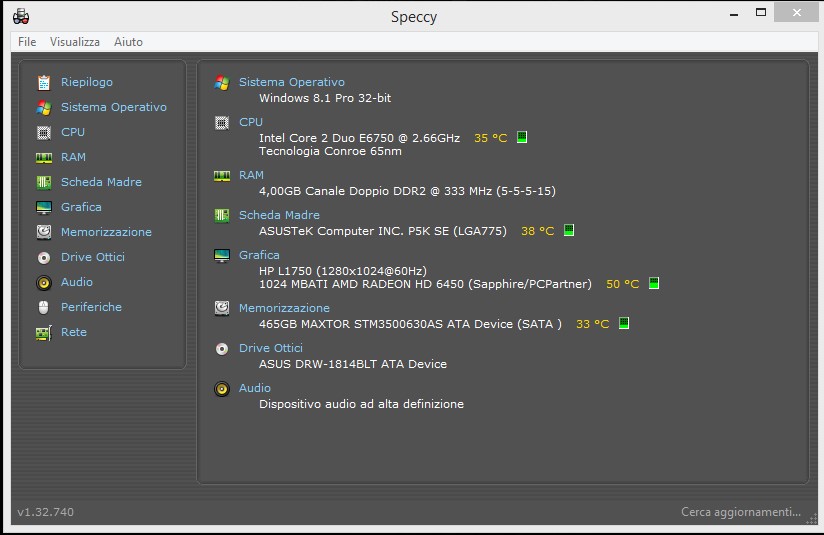Open Scheda Madre section in sidebar
The image size is (824, 535).
101,182
